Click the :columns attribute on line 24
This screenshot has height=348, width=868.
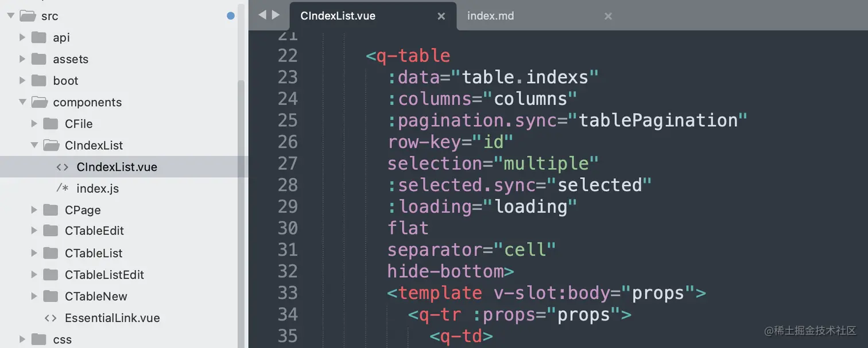(x=430, y=99)
